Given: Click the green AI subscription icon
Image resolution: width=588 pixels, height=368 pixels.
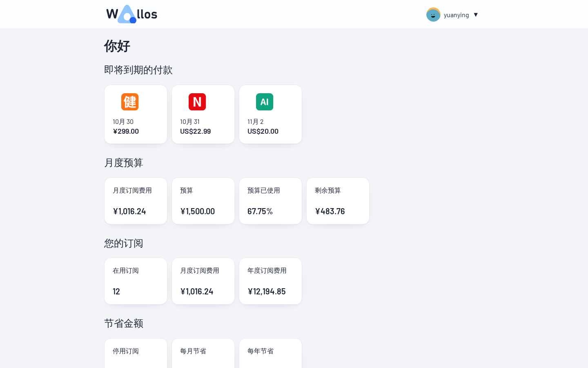Looking at the screenshot, I should pyautogui.click(x=265, y=102).
